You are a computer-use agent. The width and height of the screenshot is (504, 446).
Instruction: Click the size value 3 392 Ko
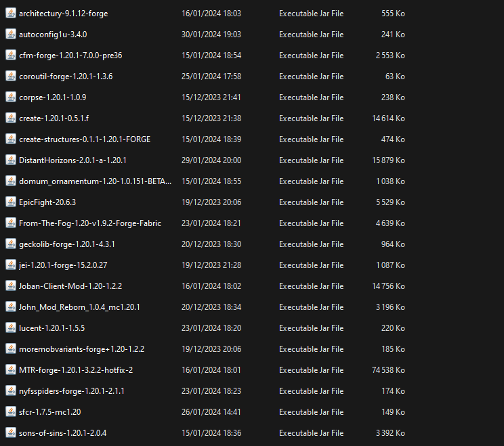(x=390, y=433)
